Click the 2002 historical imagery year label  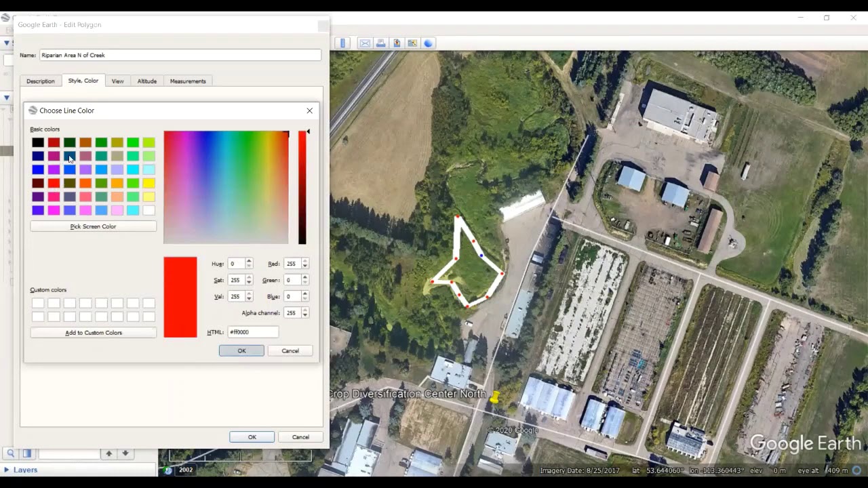(186, 470)
